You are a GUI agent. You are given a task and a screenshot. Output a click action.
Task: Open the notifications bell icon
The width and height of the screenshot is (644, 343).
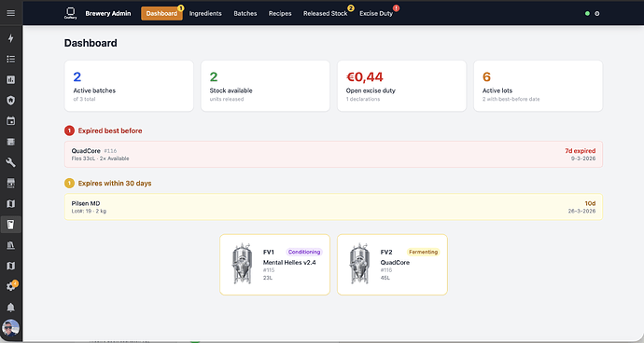click(10, 308)
